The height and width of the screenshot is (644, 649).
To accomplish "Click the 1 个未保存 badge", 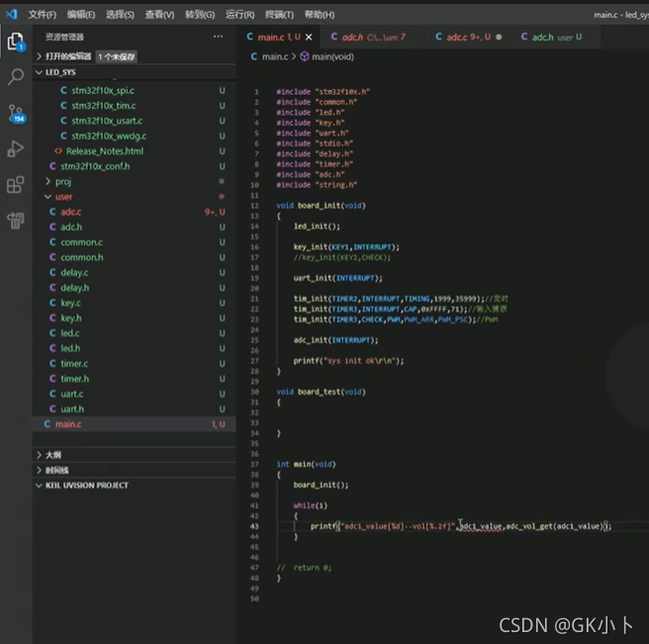I will pyautogui.click(x=117, y=56).
